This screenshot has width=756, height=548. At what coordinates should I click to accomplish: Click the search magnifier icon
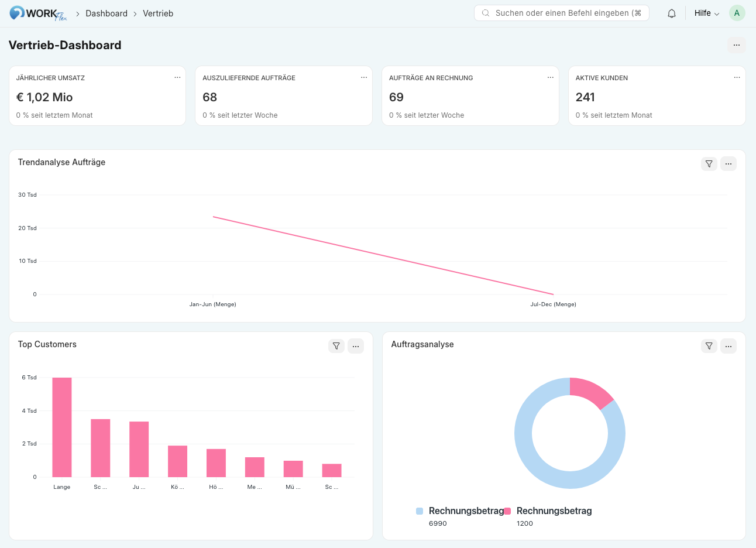click(x=486, y=13)
